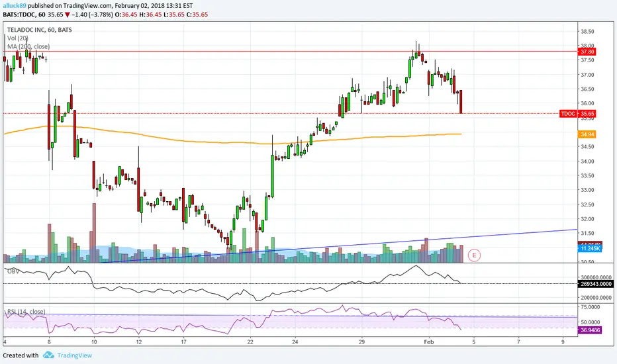This screenshot has height=364, width=617.
Task: Click the earnings E marker circle
Action: 474,255
